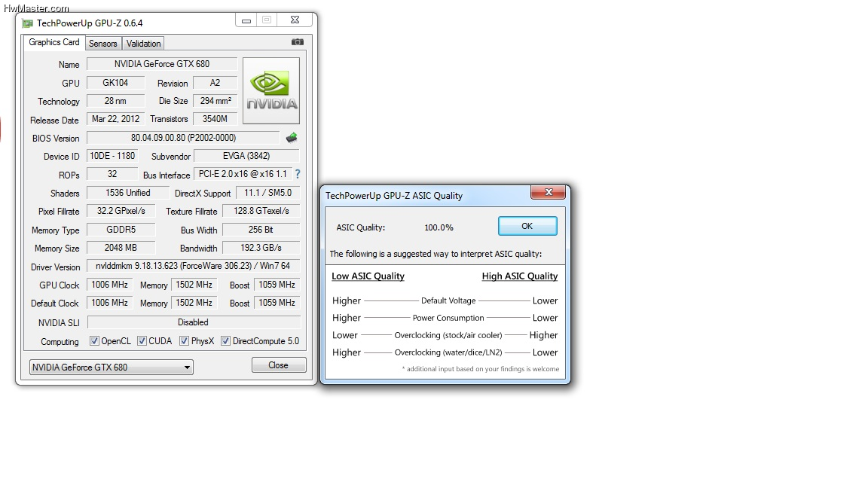Click the Die Size field 294 mm²
868x488 pixels.
(x=215, y=101)
